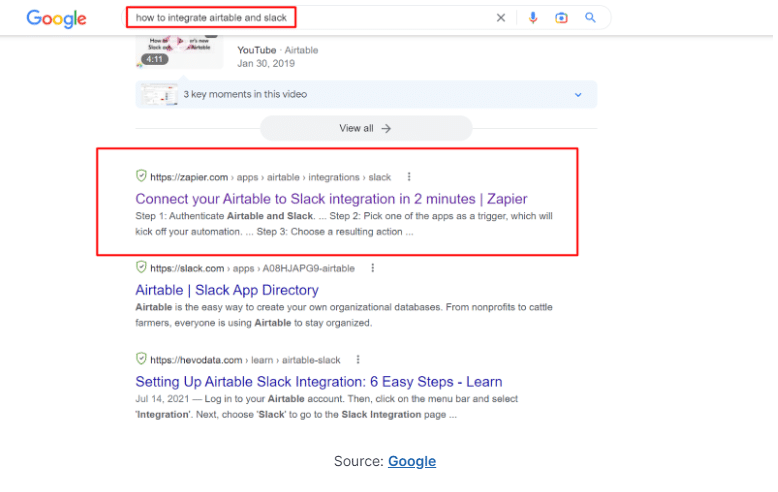Click the 'https://slack.com' breadcrumb URL text

click(x=187, y=268)
